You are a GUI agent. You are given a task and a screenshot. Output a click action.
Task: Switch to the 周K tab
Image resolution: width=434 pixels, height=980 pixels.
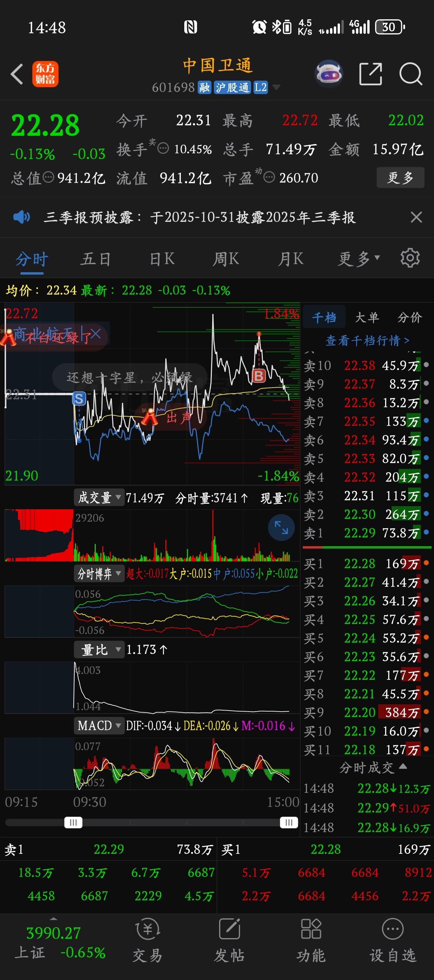226,259
